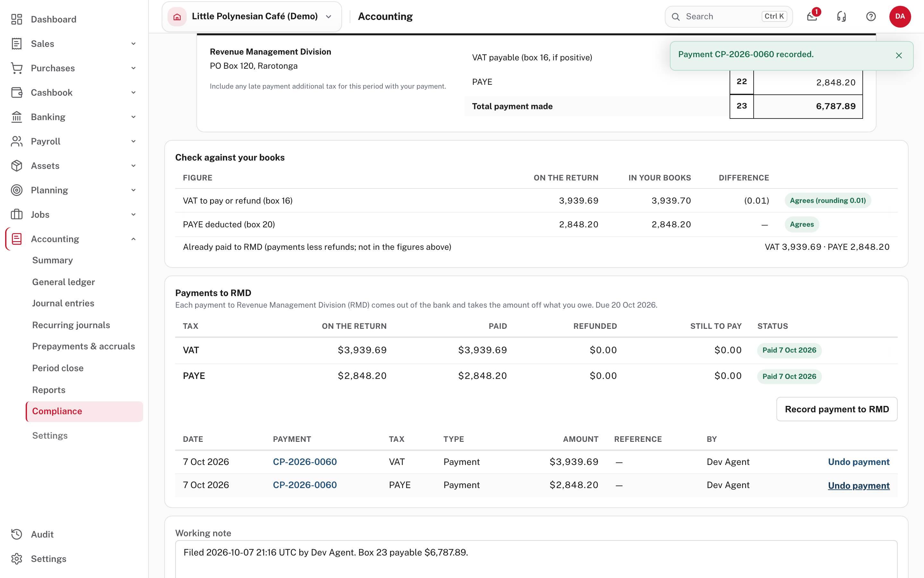Click the Cashbook wallet icon

pyautogui.click(x=16, y=92)
